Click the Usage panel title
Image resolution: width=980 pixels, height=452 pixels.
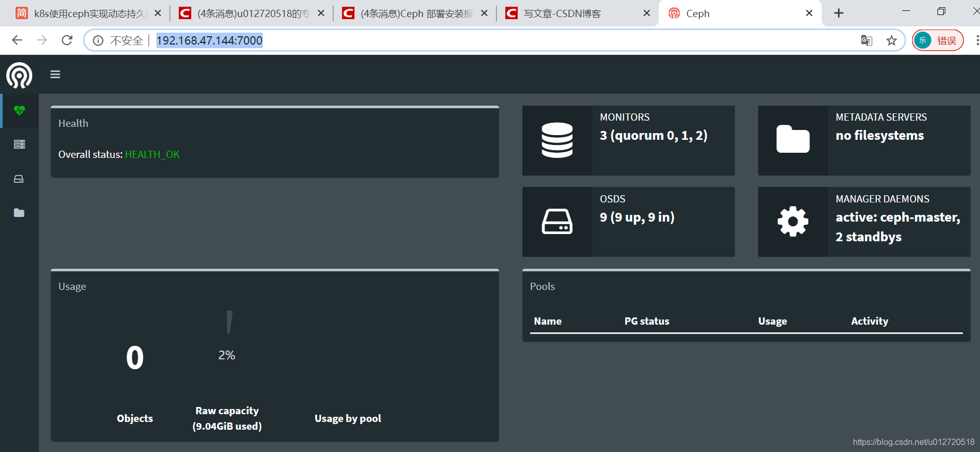coord(72,287)
